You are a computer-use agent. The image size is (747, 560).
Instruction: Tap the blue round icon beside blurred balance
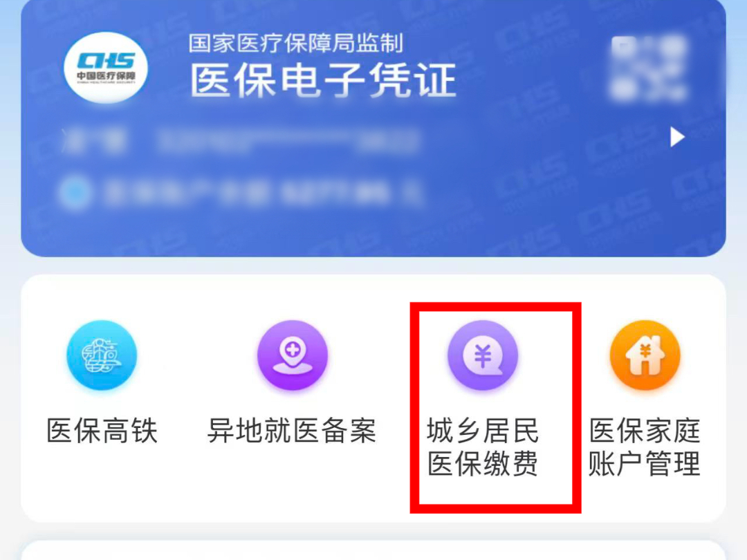coord(75,194)
